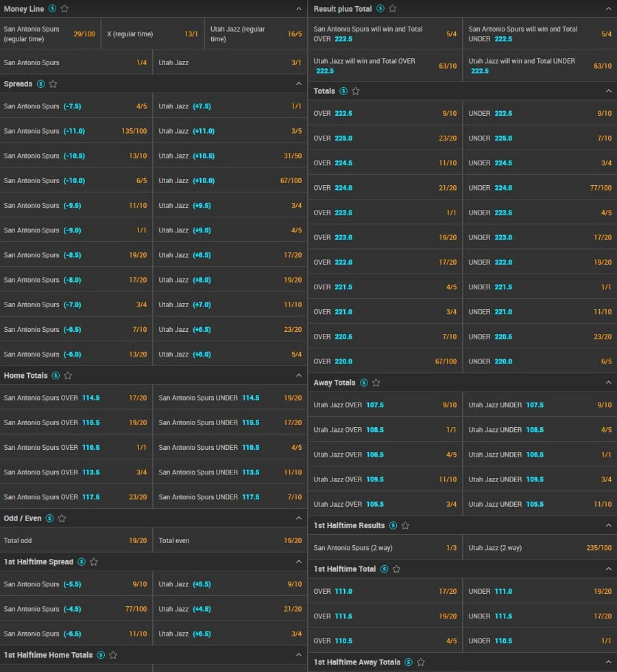Image resolution: width=617 pixels, height=672 pixels.
Task: Star the Away Totals market
Action: pyautogui.click(x=376, y=383)
